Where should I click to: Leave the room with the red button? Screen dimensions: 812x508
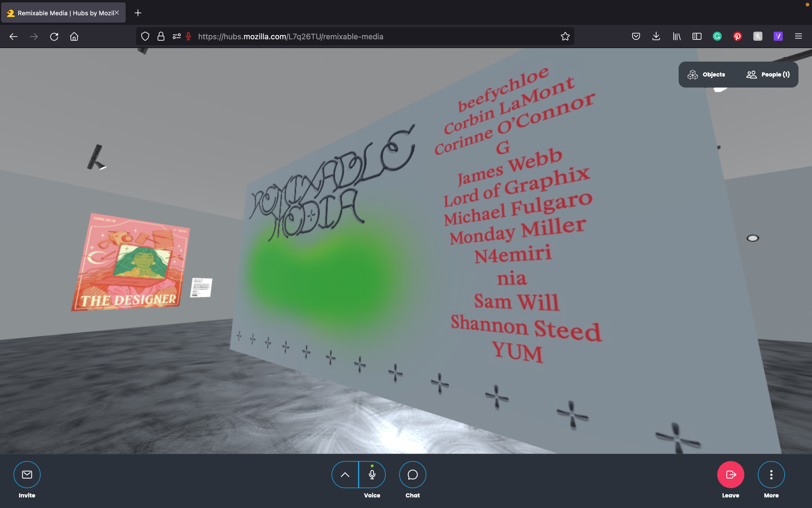click(730, 475)
